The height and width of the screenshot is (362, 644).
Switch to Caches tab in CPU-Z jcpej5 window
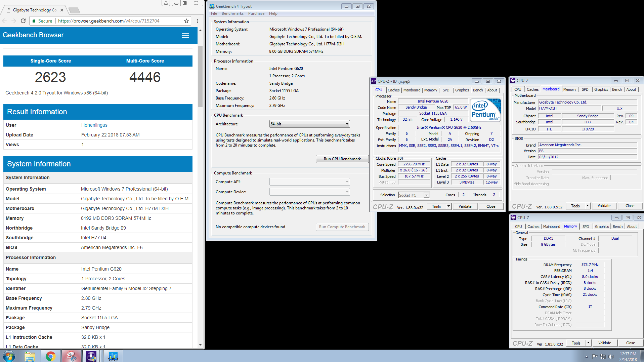394,90
